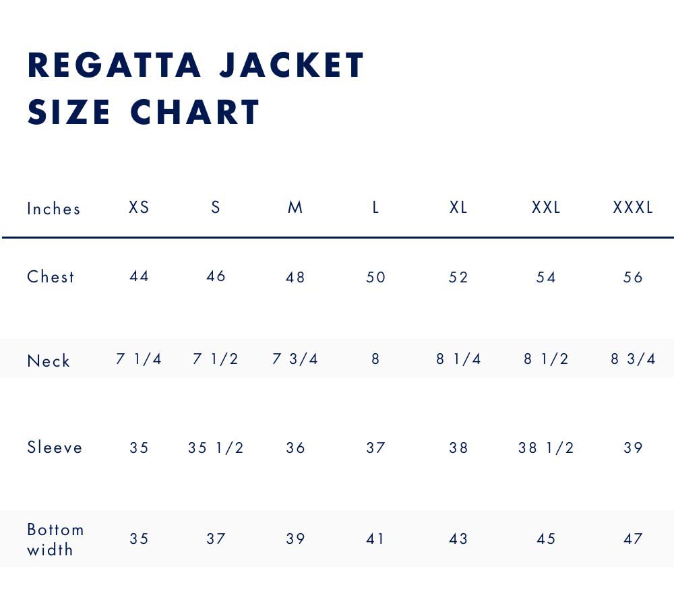Select the Chest row label
The height and width of the screenshot is (616, 674).
pyautogui.click(x=51, y=277)
